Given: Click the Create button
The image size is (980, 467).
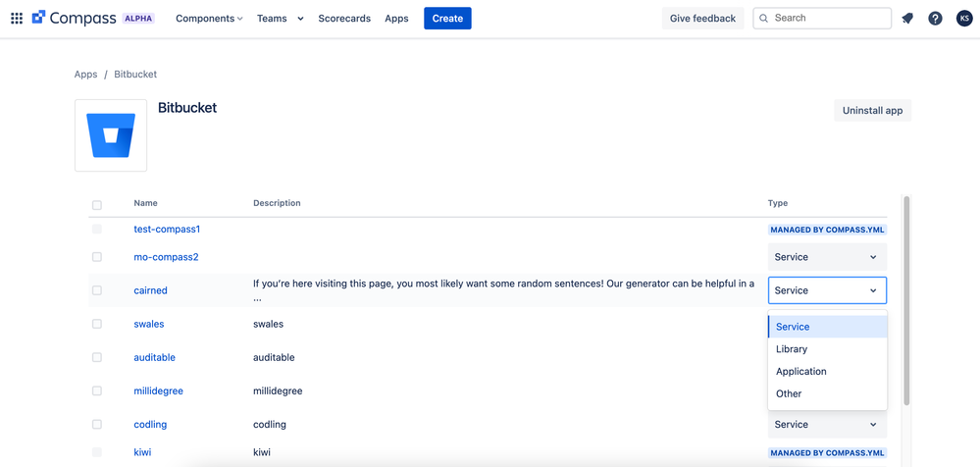Looking at the screenshot, I should [447, 18].
